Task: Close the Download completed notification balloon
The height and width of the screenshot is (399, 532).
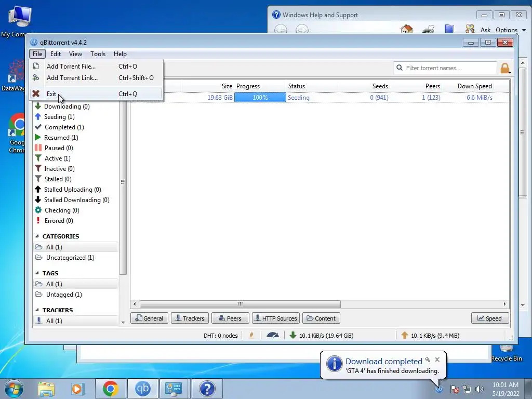Action: [437, 360]
